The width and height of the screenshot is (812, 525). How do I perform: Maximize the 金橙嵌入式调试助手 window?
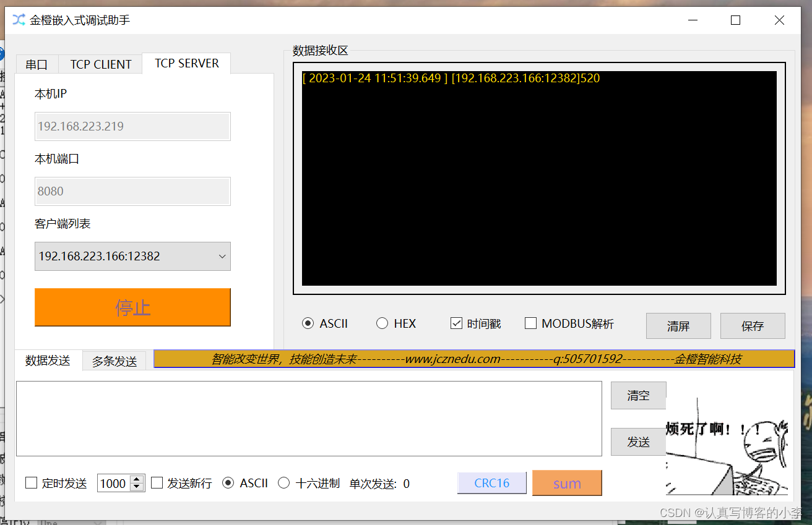click(735, 20)
